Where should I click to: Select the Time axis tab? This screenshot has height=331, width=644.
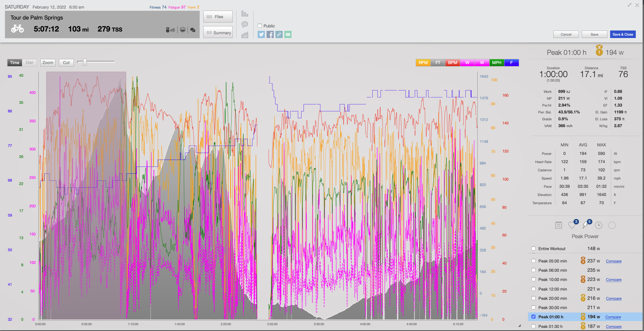point(15,63)
